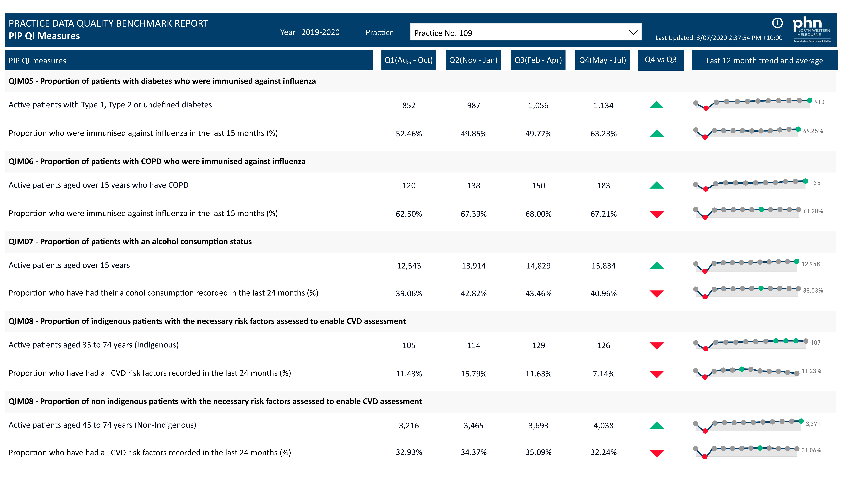868x495 pixels.
Task: Select the Q4(May - Jul) column header
Action: (602, 60)
